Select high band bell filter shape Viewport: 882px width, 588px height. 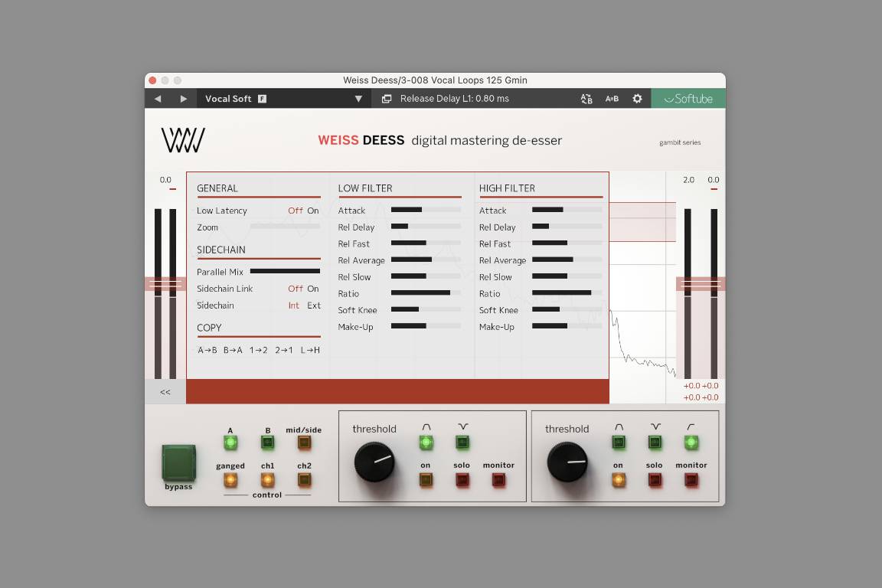coord(619,443)
